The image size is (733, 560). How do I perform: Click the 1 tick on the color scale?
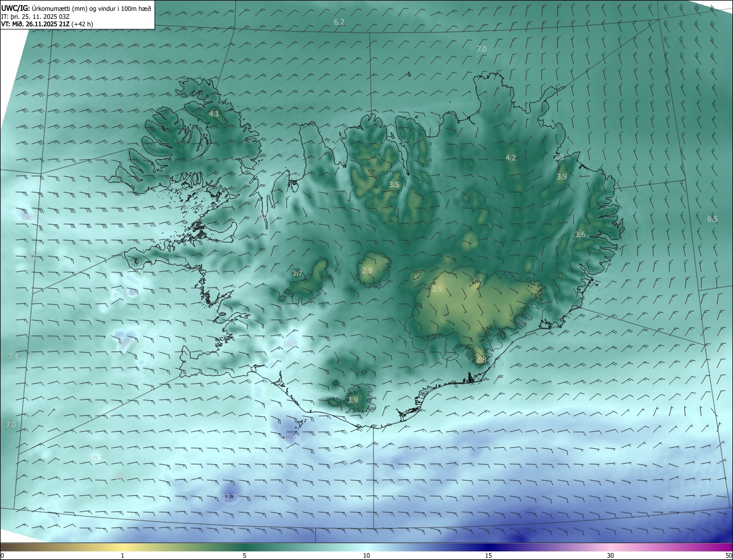click(x=123, y=555)
